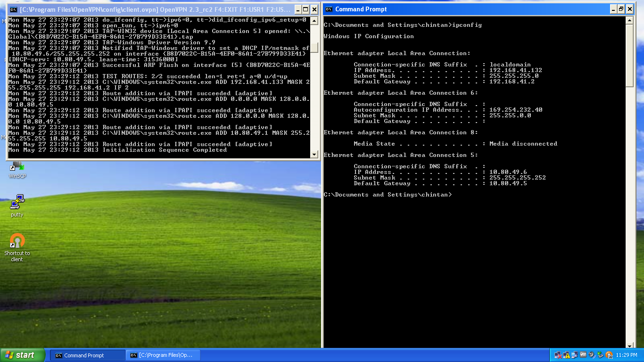
Task: Click autoconfiguration IP 169.254.232.40
Action: (516, 110)
